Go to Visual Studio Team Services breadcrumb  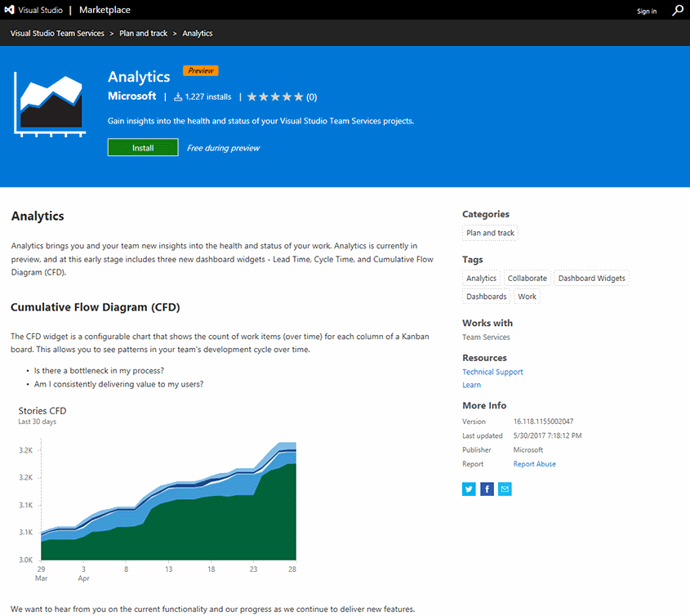57,33
